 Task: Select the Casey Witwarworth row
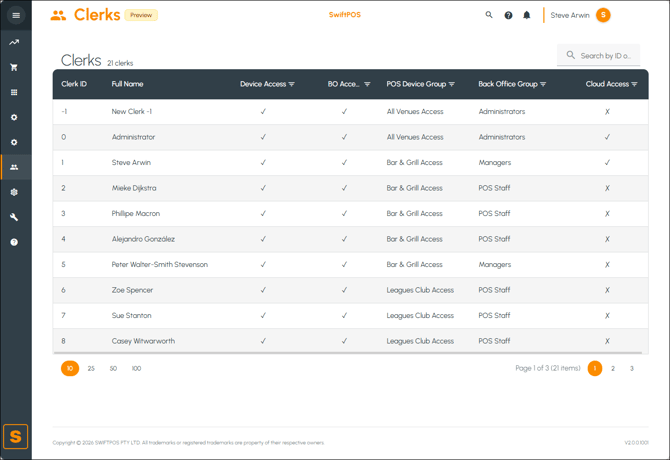point(350,341)
